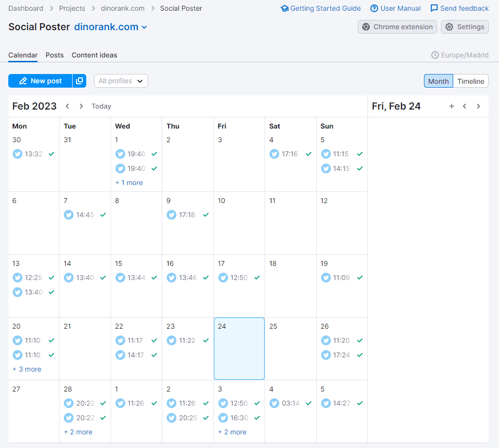The height and width of the screenshot is (448, 499).
Task: Open Twitter post at 17:18 on Feb 9
Action: point(188,215)
